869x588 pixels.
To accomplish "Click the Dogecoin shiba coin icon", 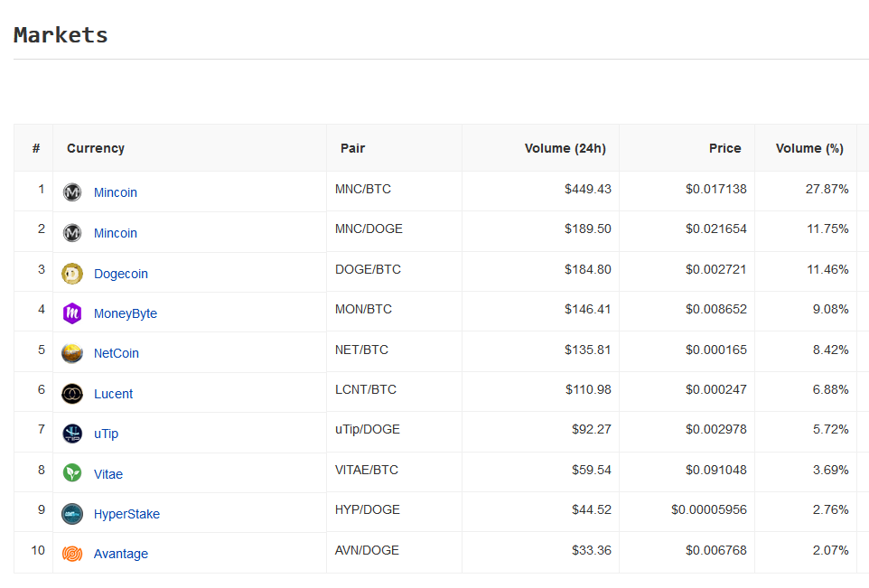I will click(x=72, y=274).
